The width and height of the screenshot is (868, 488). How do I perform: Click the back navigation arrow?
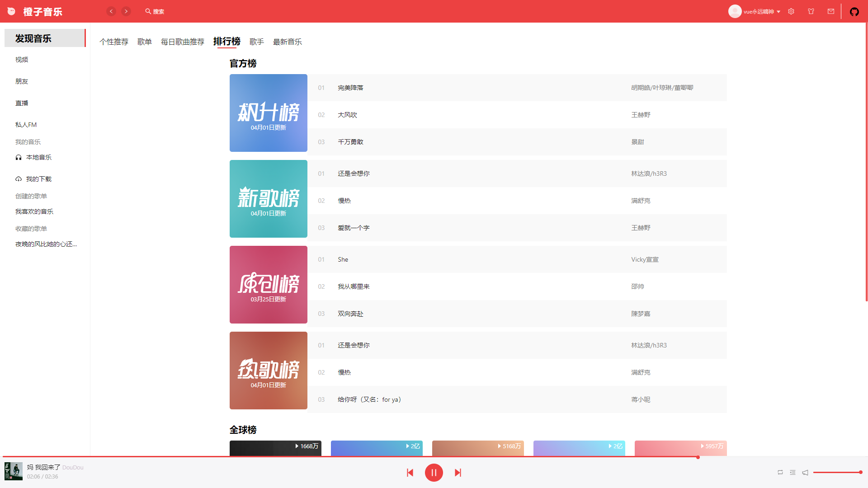pyautogui.click(x=111, y=11)
